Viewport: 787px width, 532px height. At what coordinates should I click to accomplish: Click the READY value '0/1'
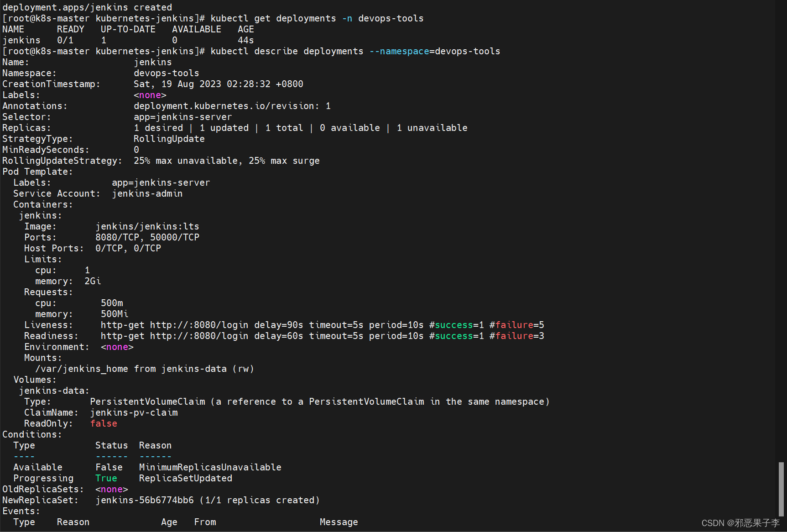[65, 40]
